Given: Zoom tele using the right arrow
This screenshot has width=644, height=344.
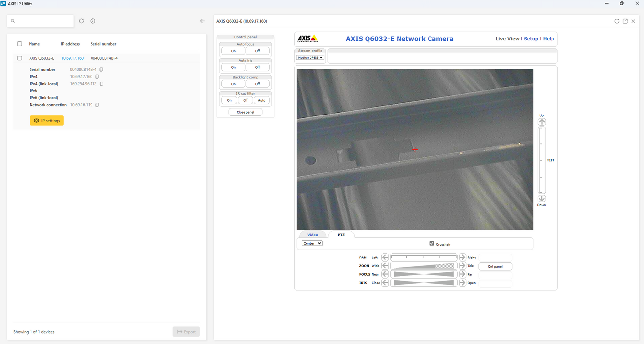Looking at the screenshot, I should 462,266.
